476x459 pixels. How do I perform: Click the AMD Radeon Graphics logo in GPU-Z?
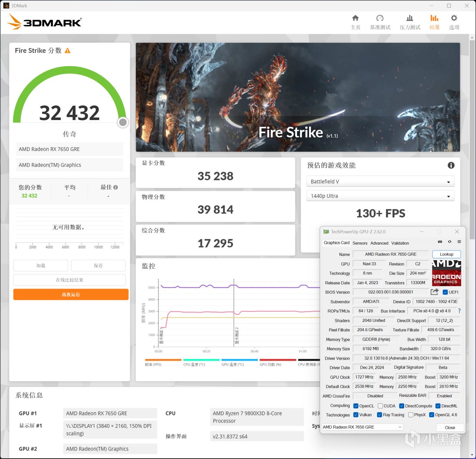447,273
